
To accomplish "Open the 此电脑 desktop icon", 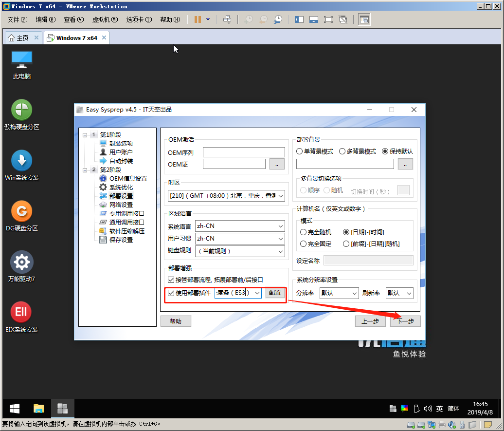I will pyautogui.click(x=21, y=65).
